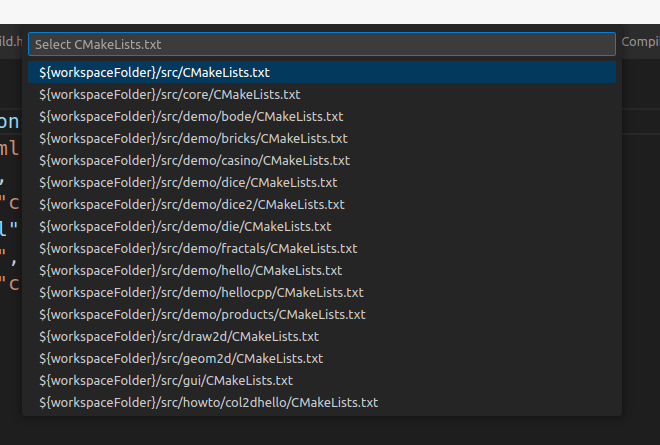Choose src/demo/hellocpp/CMakeLists.txt
This screenshot has height=445, width=660.
201,293
